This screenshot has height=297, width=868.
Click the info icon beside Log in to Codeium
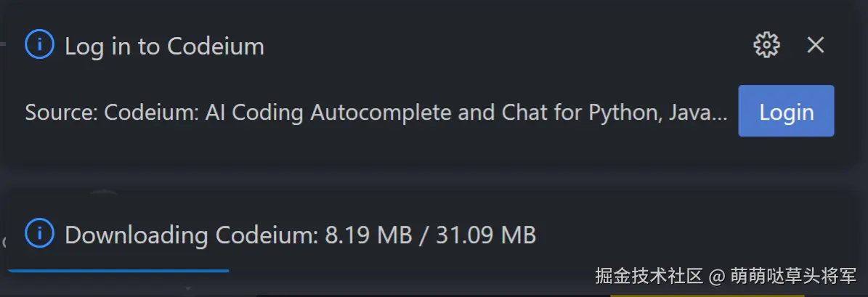pos(39,45)
